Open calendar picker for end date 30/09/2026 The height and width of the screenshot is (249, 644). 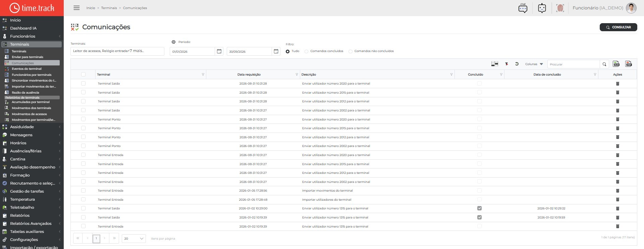pyautogui.click(x=276, y=51)
